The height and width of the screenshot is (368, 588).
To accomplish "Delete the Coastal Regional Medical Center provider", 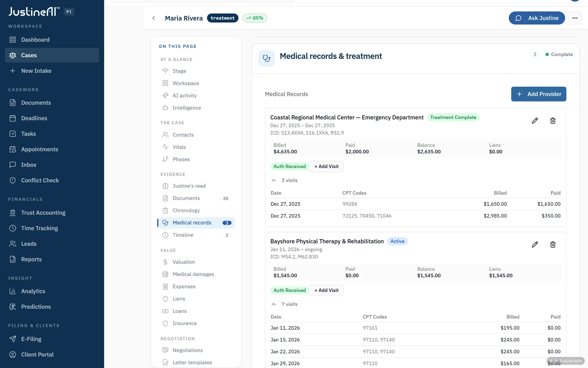I will [x=553, y=121].
